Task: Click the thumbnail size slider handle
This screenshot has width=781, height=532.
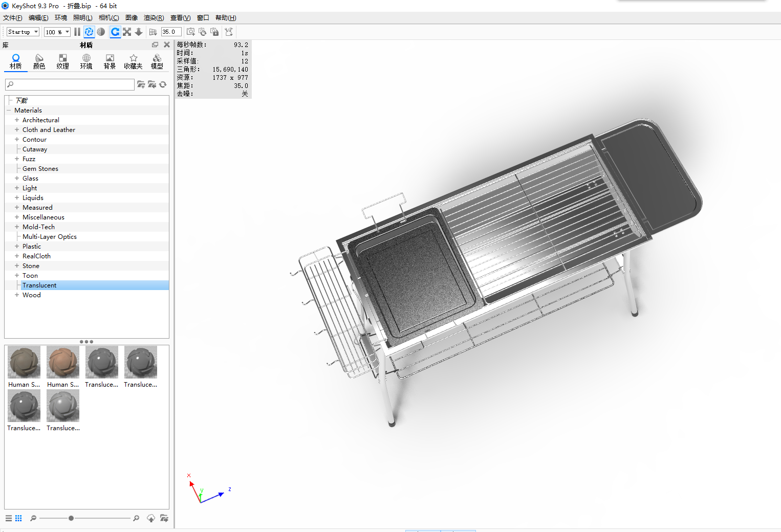Action: [71, 518]
